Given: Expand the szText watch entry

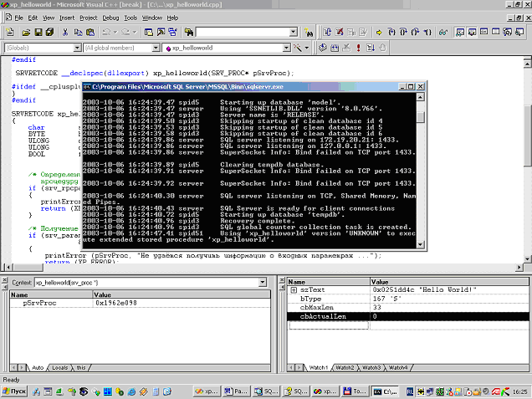Looking at the screenshot, I should [x=294, y=290].
